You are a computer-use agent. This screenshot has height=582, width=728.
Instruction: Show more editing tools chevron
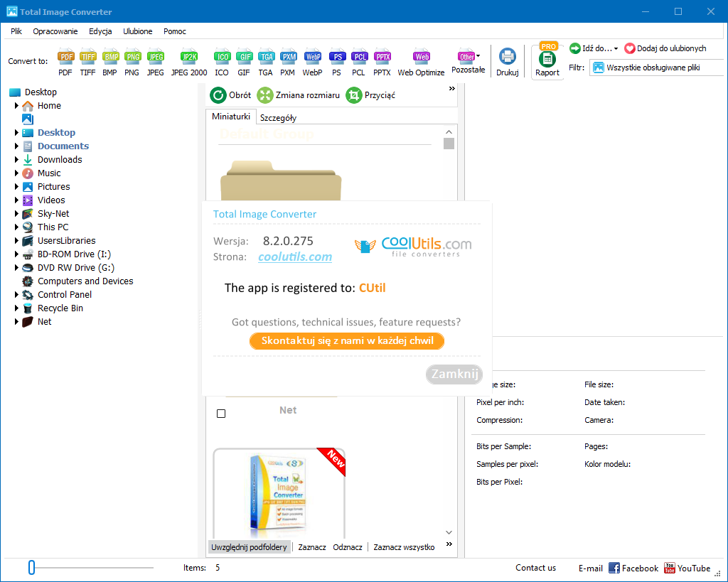pyautogui.click(x=451, y=89)
